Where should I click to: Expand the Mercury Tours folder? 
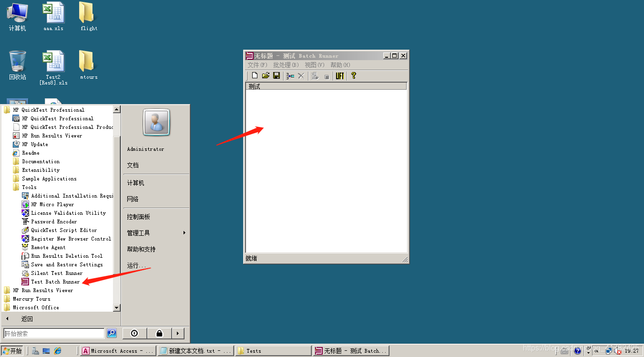(27, 299)
